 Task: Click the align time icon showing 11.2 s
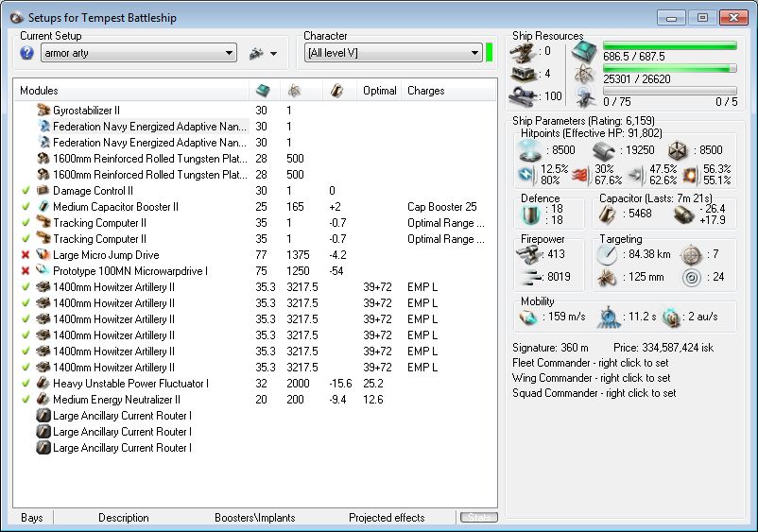pos(609,317)
